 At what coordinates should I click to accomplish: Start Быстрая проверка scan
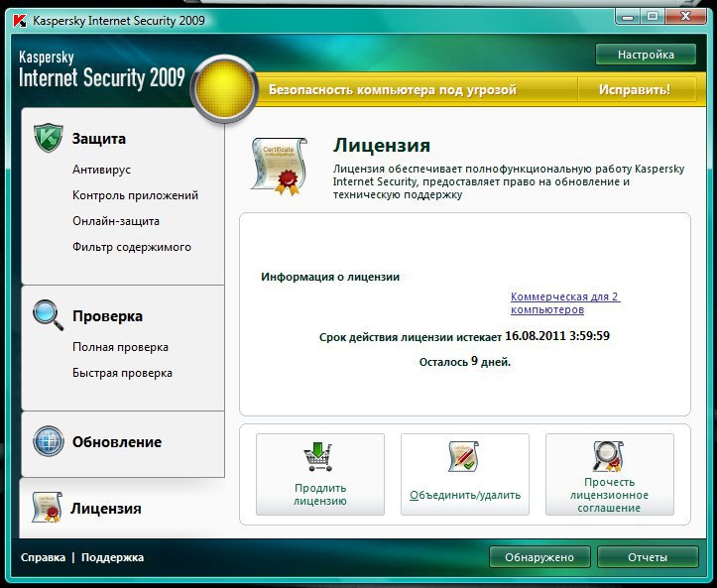point(122,373)
